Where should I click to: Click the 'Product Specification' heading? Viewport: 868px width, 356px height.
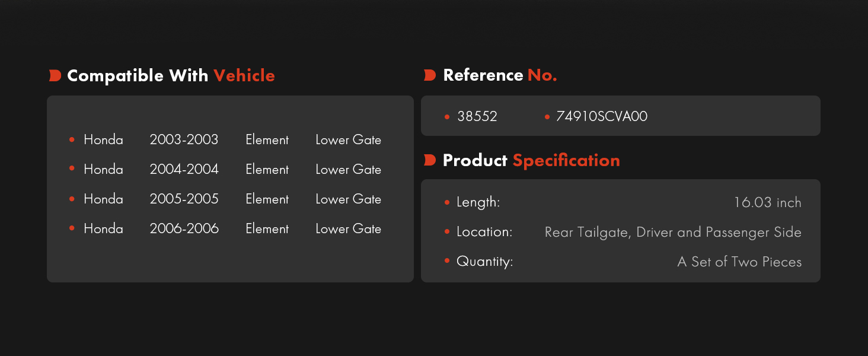[x=531, y=161]
